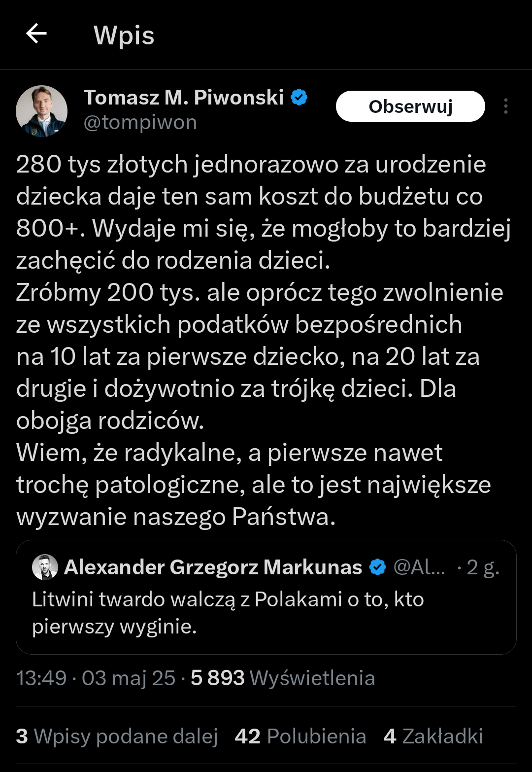Open Tomasz M. Piwonski's profile picture
The height and width of the screenshot is (772, 532).
click(42, 111)
